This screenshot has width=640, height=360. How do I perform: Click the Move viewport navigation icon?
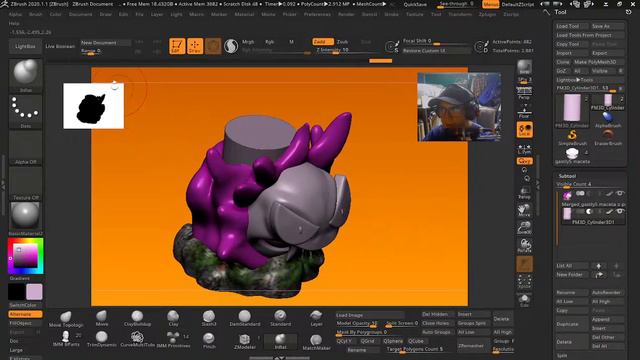tap(524, 211)
